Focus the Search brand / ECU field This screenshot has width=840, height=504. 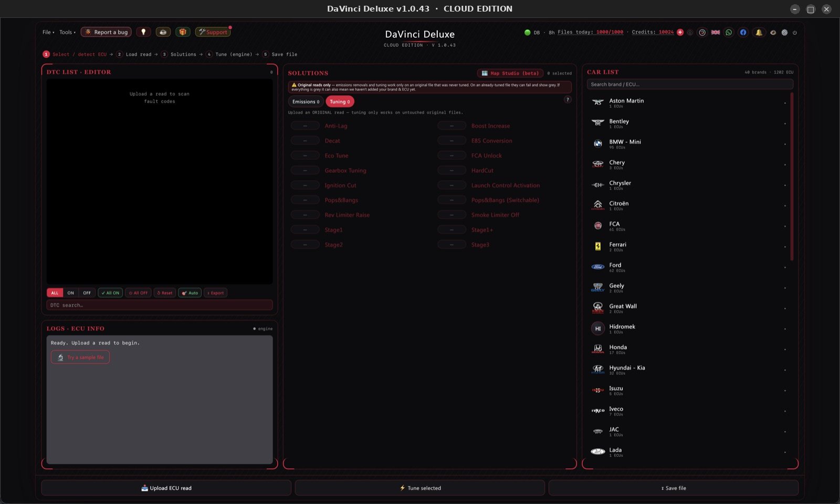690,84
